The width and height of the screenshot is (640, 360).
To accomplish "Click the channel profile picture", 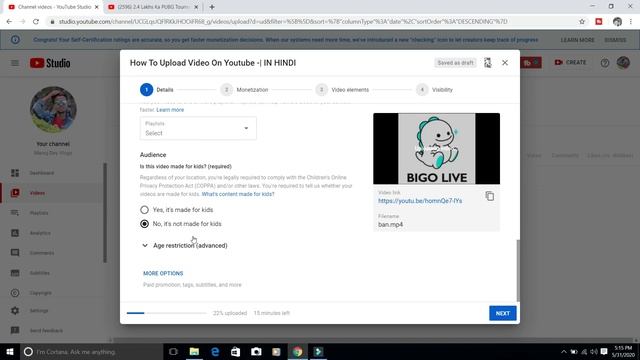I will pos(53,109).
